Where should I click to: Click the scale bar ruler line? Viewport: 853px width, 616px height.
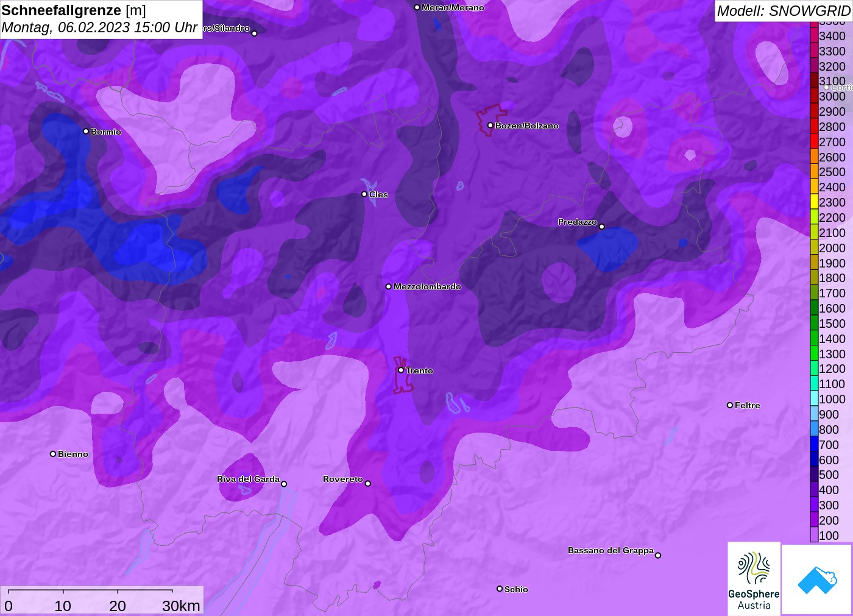click(90, 591)
